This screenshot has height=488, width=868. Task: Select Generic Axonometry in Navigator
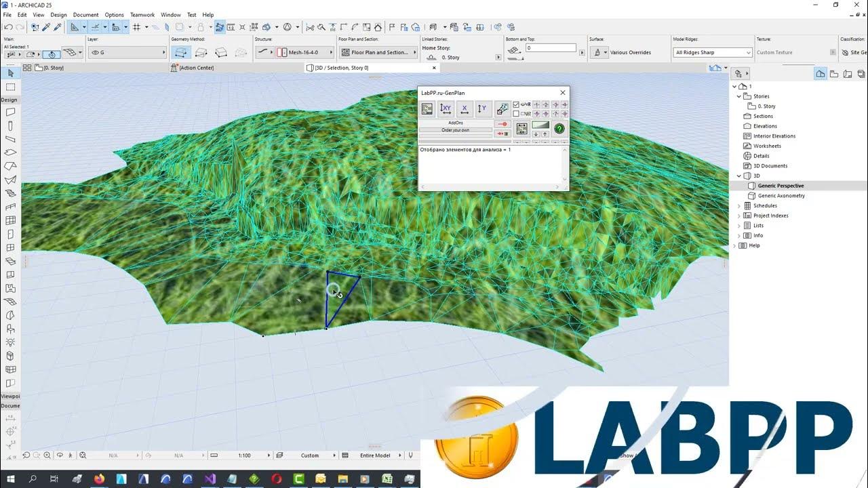click(781, 195)
